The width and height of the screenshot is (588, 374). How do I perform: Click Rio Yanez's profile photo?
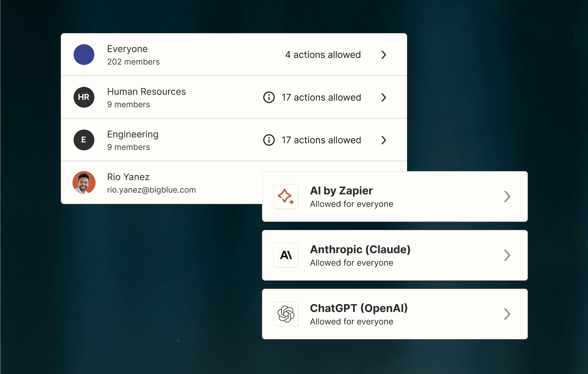pos(84,183)
